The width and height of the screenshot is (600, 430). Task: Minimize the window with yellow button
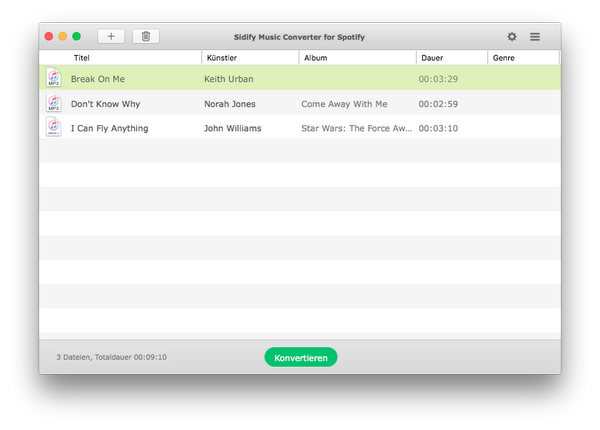coord(62,36)
